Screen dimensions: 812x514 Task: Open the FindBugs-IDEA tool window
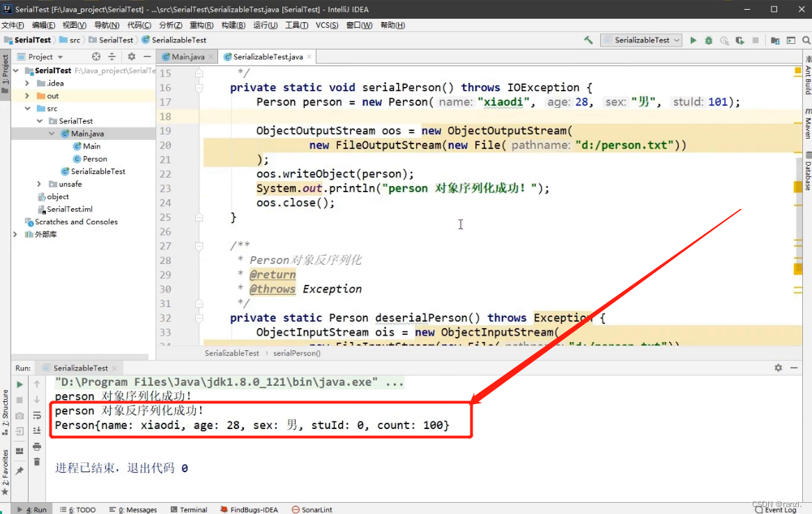[249, 509]
